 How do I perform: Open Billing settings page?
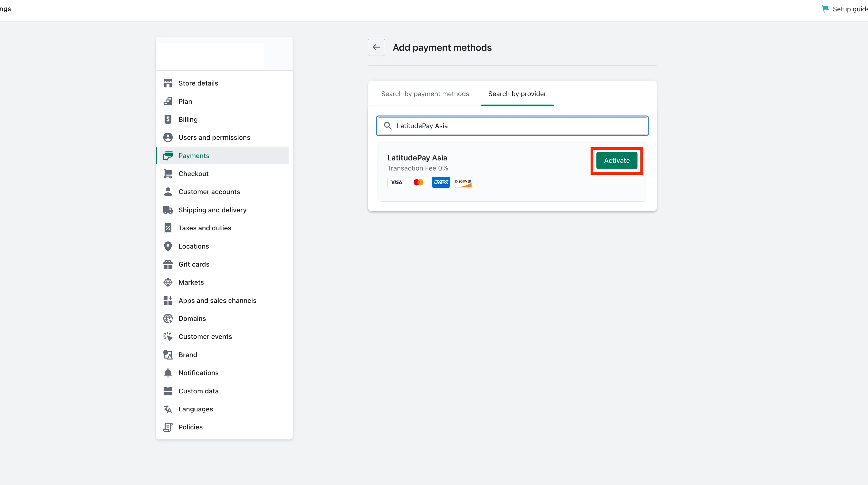pos(224,119)
